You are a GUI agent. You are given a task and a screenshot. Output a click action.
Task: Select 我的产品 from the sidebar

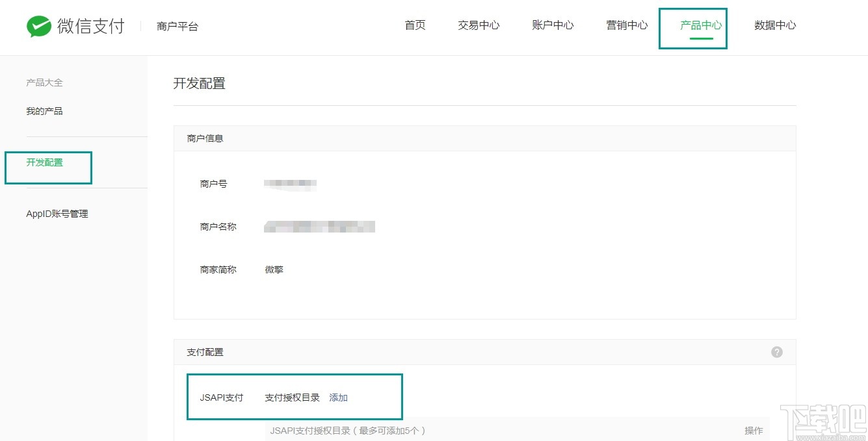coord(44,111)
